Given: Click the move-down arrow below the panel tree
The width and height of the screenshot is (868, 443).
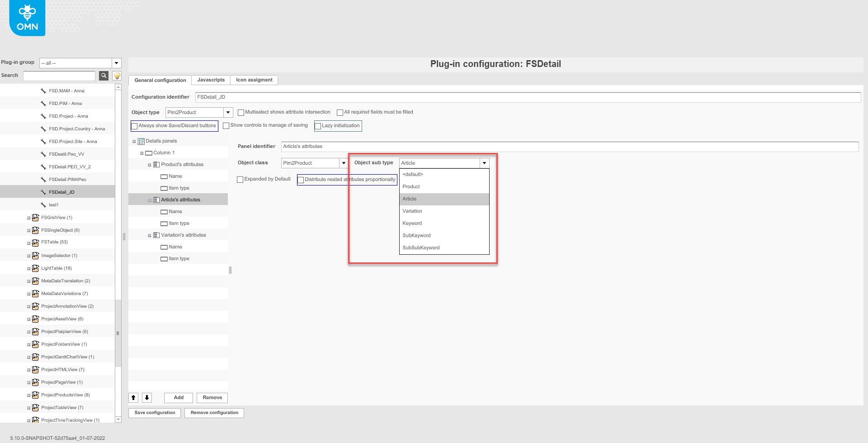Looking at the screenshot, I should click(x=147, y=397).
